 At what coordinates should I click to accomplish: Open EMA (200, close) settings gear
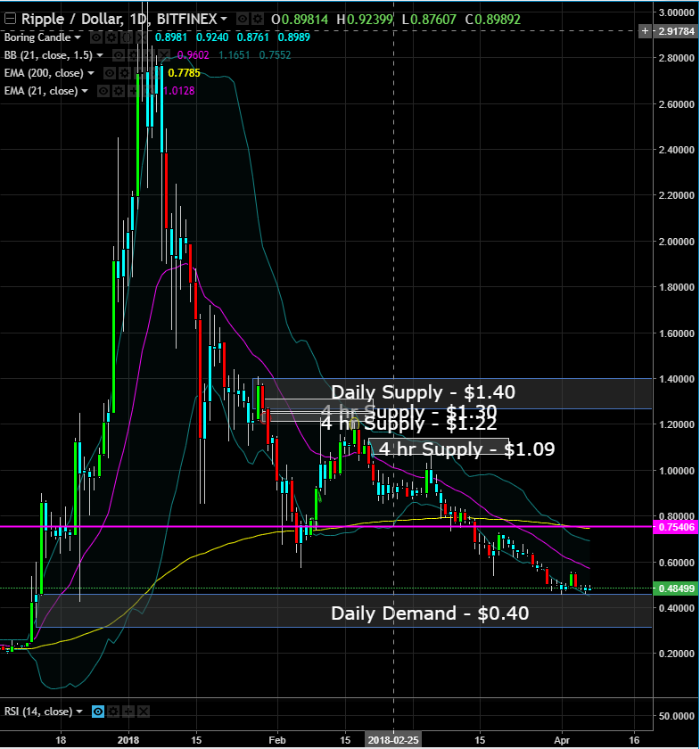point(125,73)
